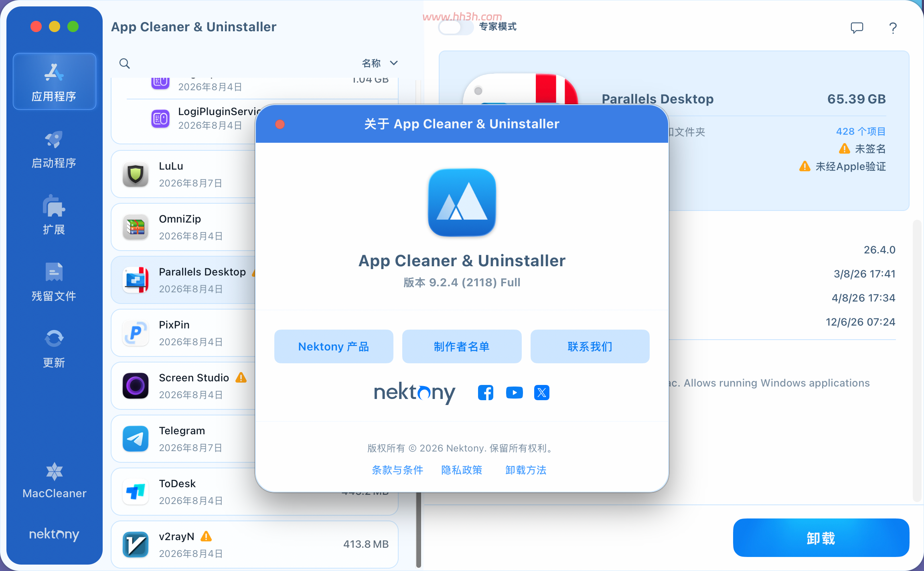Switch to Startup Programs (启动程序) tab
924x571 pixels.
pyautogui.click(x=54, y=149)
